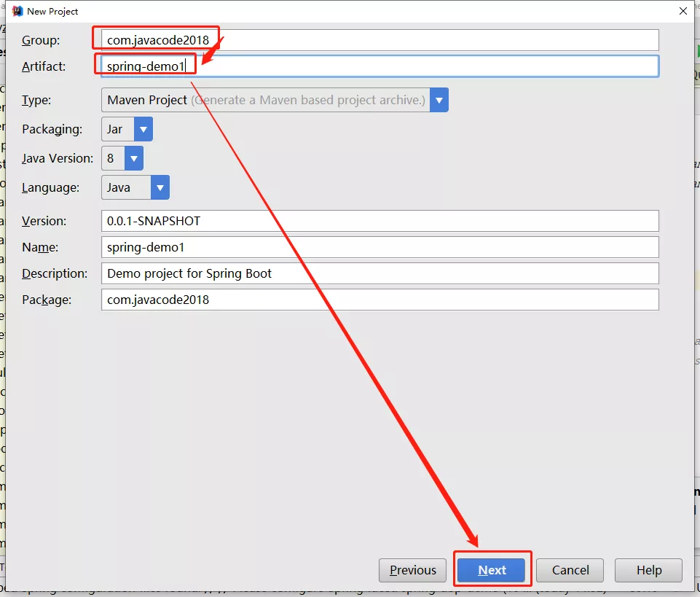
Task: Click into the Group text field
Action: pos(437,40)
